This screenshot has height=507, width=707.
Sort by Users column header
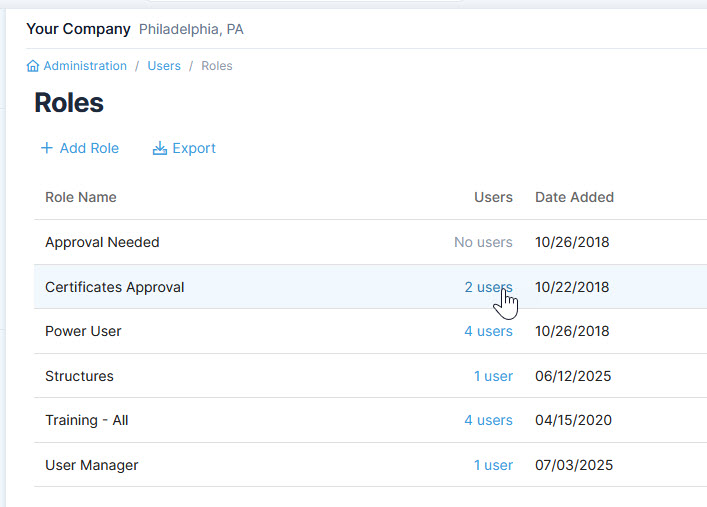(x=493, y=197)
